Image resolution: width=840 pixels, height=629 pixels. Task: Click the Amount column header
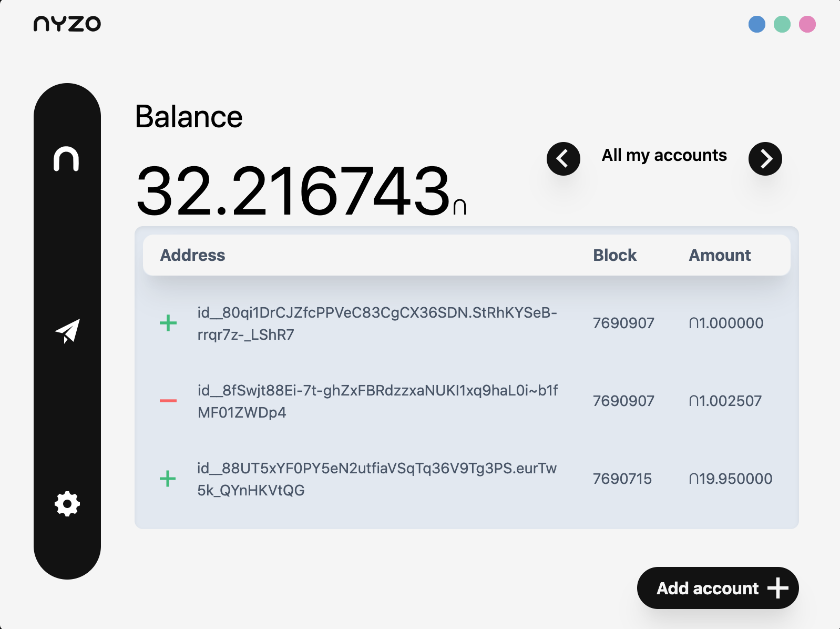click(x=720, y=255)
